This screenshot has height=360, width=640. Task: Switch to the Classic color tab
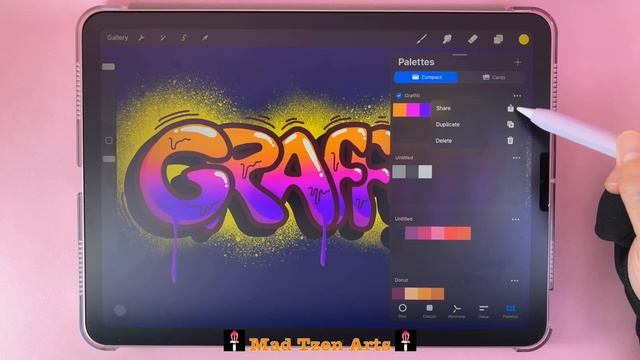click(429, 311)
